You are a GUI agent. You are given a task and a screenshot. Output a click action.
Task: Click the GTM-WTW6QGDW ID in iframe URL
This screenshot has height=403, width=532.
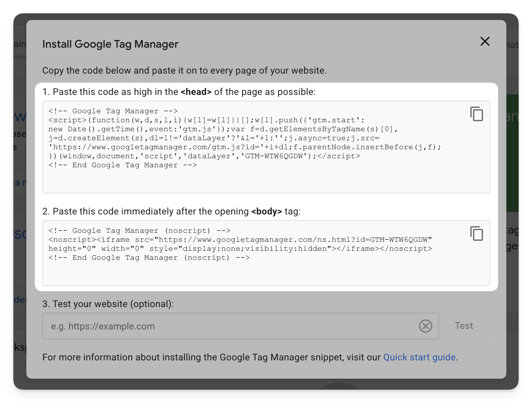pos(399,240)
